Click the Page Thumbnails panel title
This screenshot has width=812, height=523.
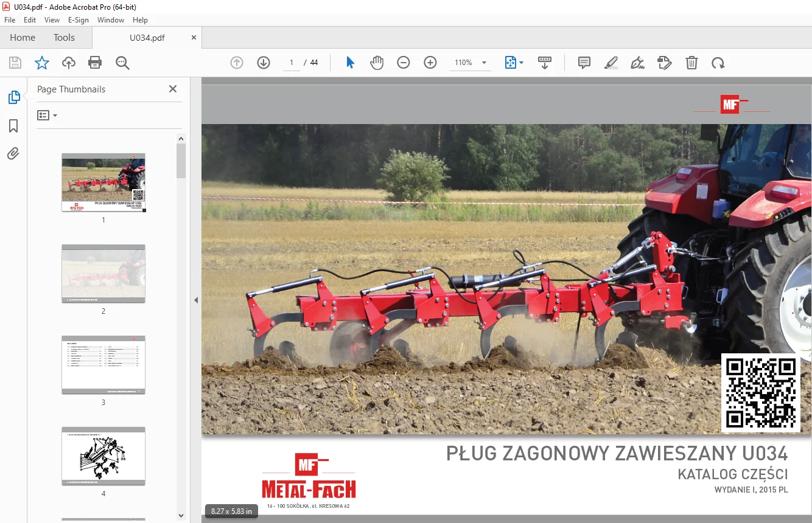click(71, 89)
